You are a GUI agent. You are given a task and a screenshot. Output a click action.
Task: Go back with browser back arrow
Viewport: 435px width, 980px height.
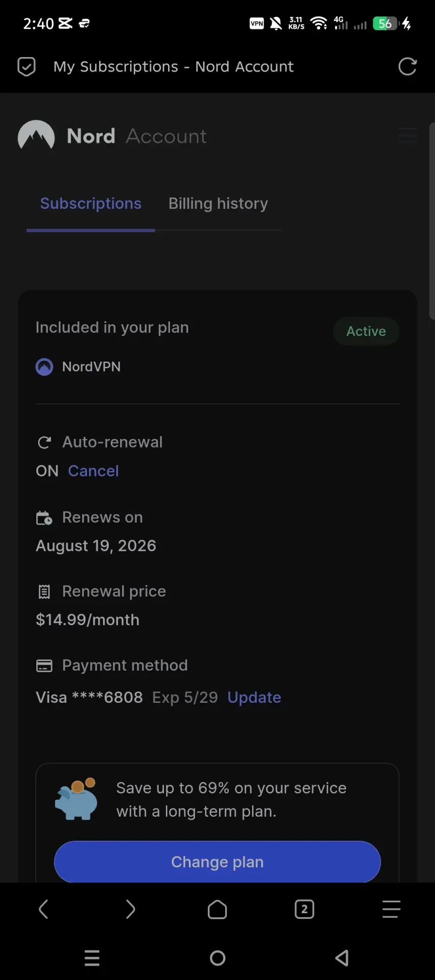click(x=43, y=909)
